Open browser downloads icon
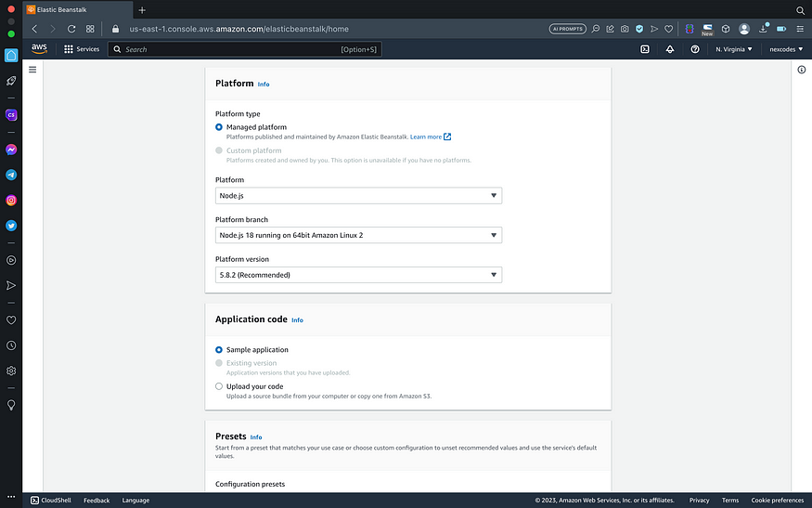The image size is (812, 508). (x=764, y=29)
